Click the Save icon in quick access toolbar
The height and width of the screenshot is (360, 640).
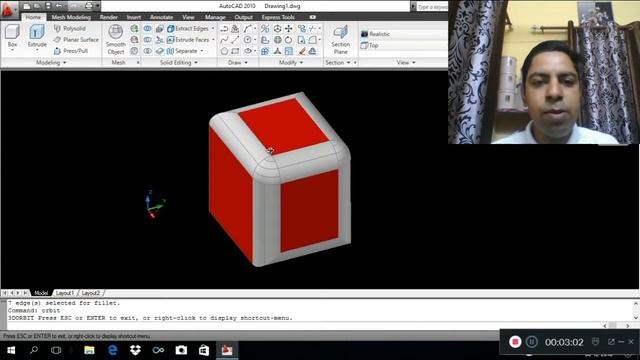click(48, 6)
